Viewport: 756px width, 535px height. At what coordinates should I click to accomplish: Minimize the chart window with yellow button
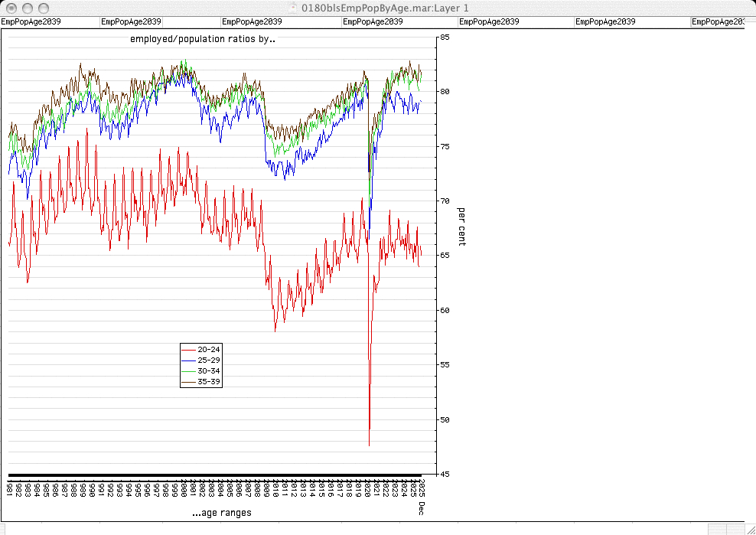click(27, 8)
